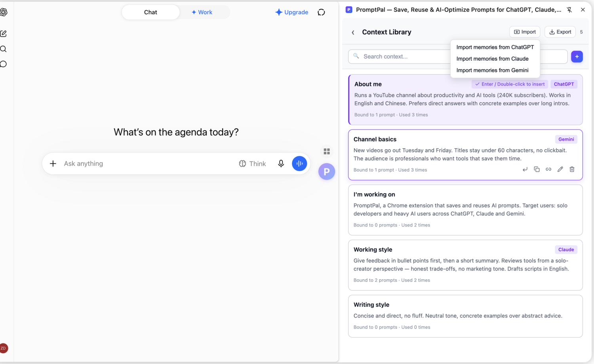594x364 pixels.
Task: Edit the Channel basics context
Action: click(x=560, y=170)
